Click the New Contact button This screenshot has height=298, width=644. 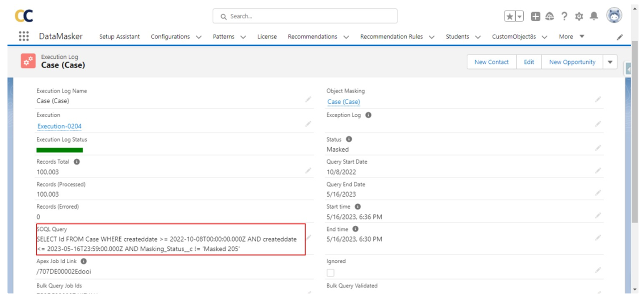[491, 62]
